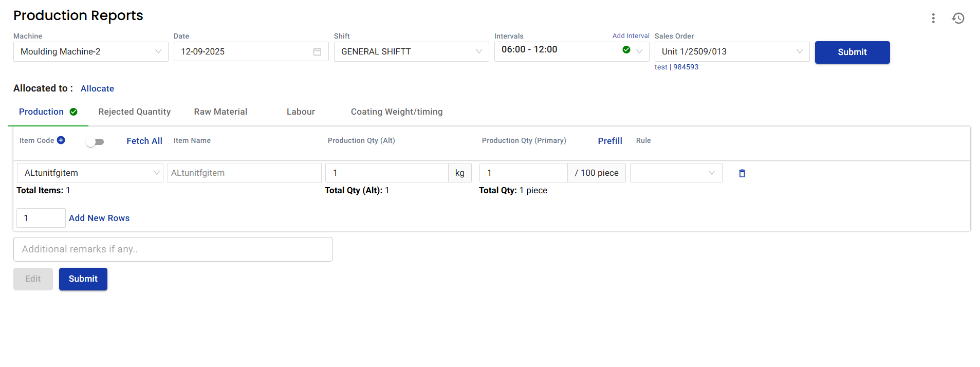Click the calendar icon in Date field

click(317, 52)
